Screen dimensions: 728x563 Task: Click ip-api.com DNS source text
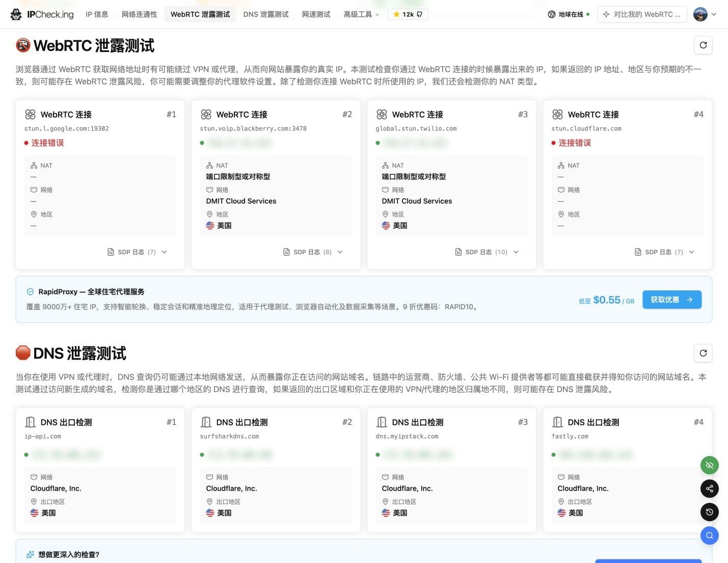point(43,436)
